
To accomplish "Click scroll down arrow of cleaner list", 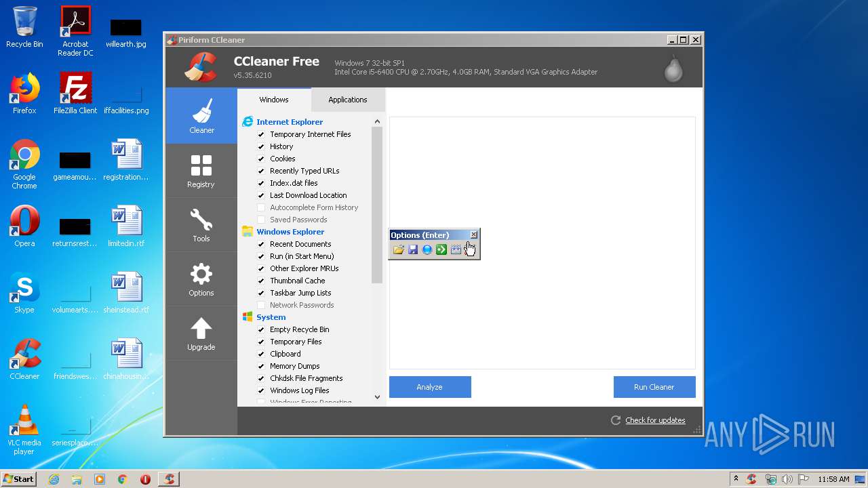I will click(x=377, y=397).
